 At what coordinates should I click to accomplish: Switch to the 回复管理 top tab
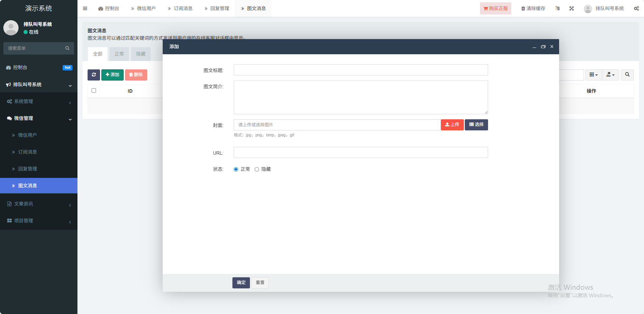click(x=217, y=8)
